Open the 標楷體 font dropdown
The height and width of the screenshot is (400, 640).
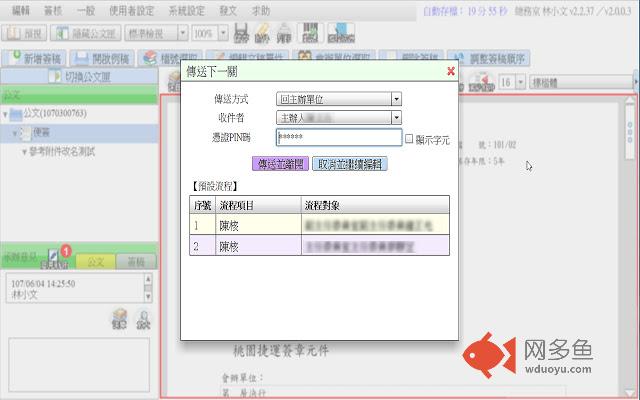(581, 82)
